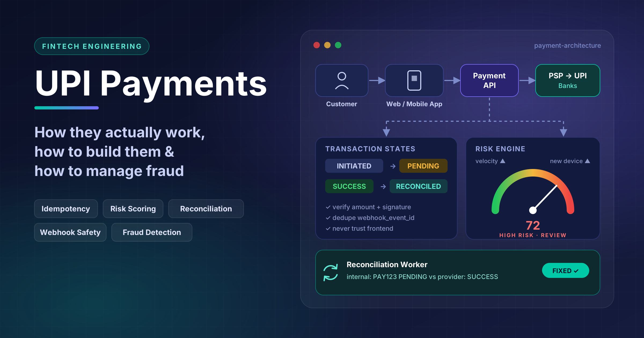Click checkmark beside verify amount + signature
Screen dimensions: 644x338
328,207
